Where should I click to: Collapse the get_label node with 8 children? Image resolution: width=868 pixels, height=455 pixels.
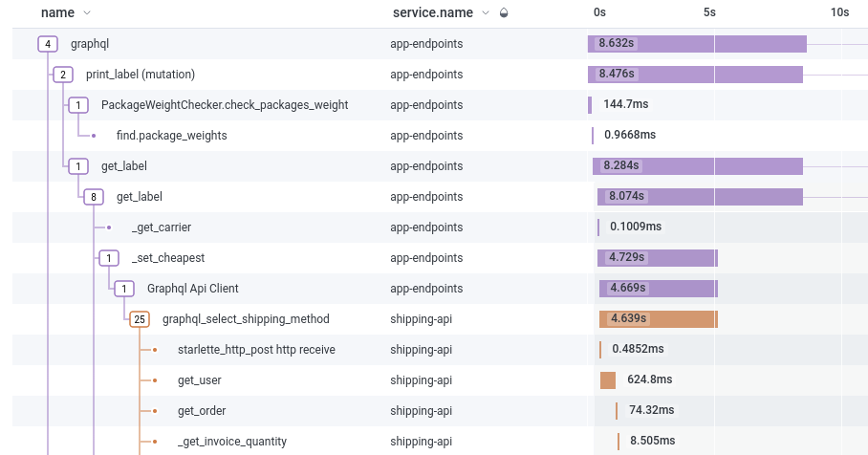94,197
